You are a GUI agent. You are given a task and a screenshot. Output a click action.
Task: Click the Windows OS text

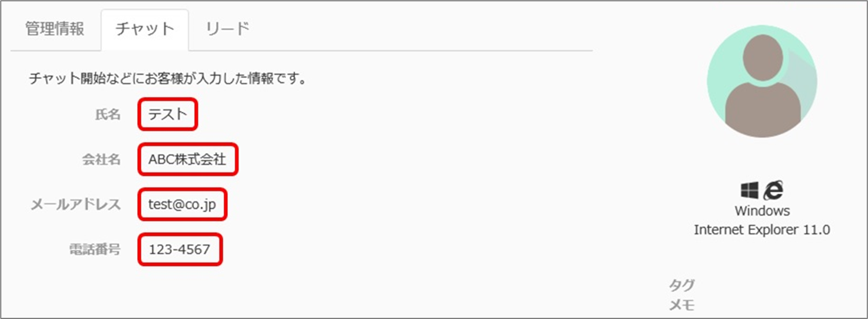[762, 211]
